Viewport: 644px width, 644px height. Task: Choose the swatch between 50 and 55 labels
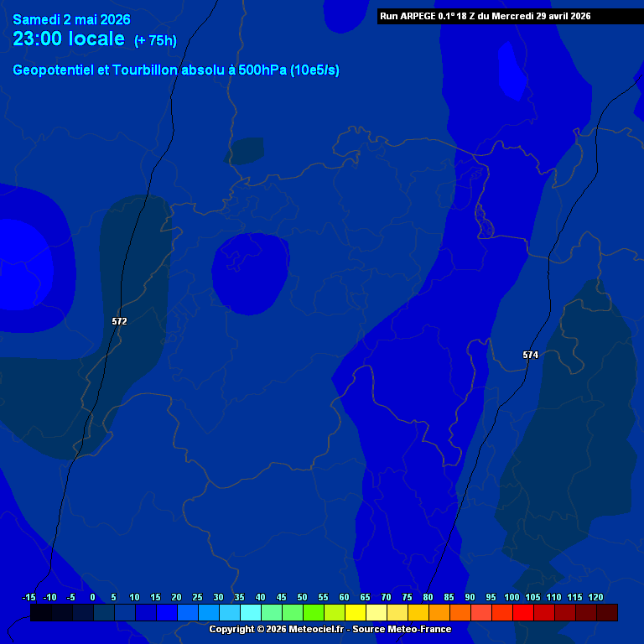point(314,613)
